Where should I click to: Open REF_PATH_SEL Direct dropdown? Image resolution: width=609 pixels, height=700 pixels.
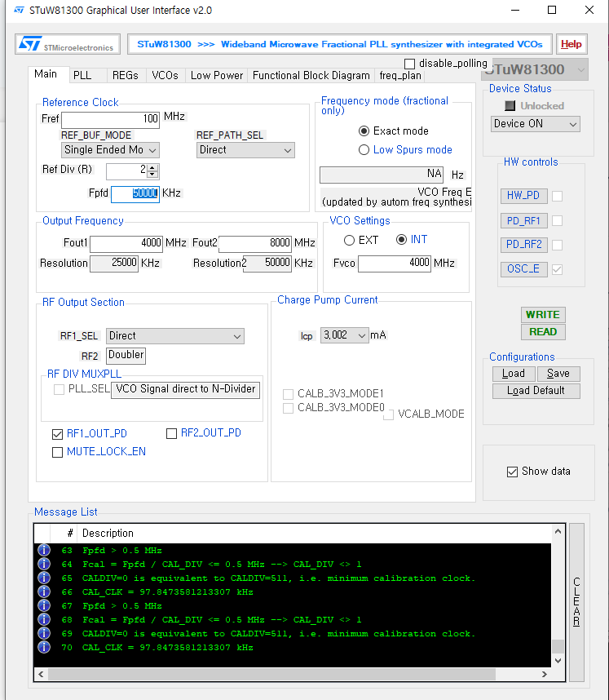(x=245, y=150)
